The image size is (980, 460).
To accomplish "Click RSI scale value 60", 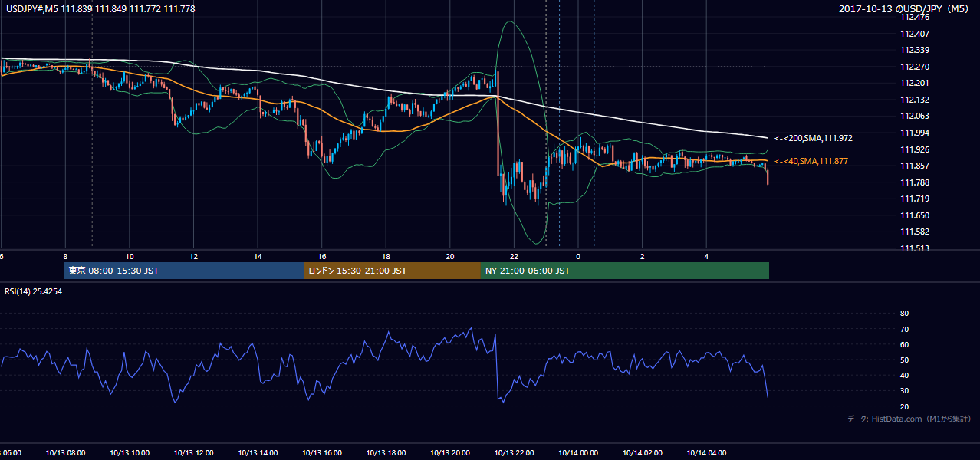I will [904, 344].
